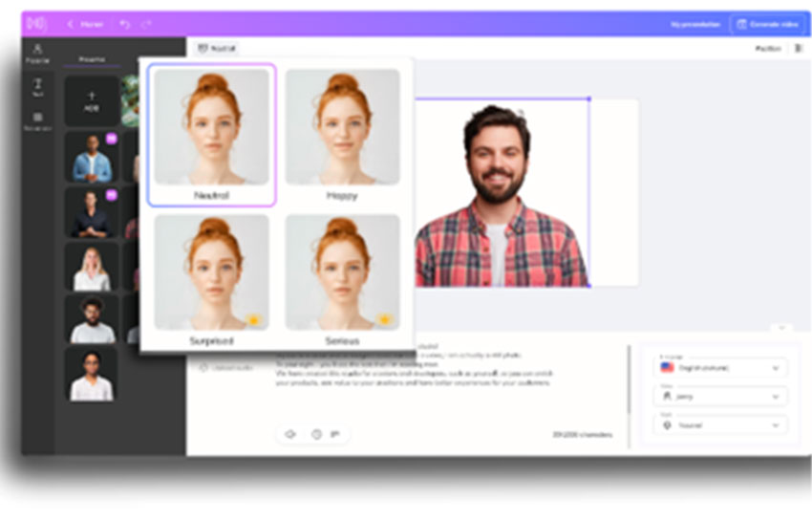
Task: Open the Position option in the canvas toolbar
Action: tap(768, 48)
